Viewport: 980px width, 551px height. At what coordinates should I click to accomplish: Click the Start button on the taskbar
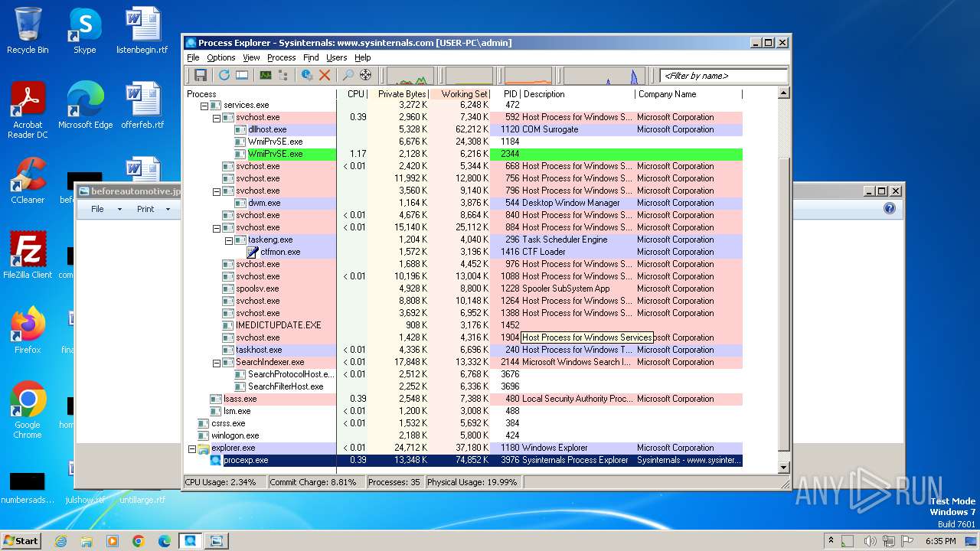click(x=21, y=540)
